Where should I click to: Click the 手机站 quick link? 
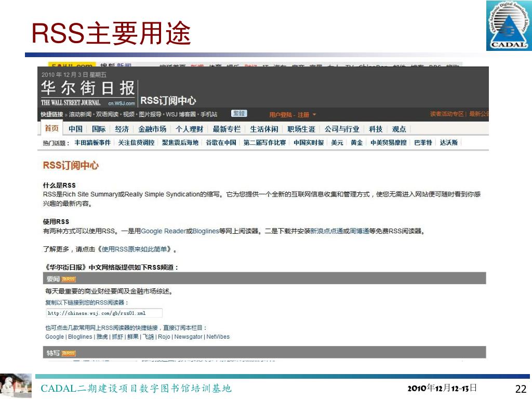pyautogui.click(x=209, y=114)
